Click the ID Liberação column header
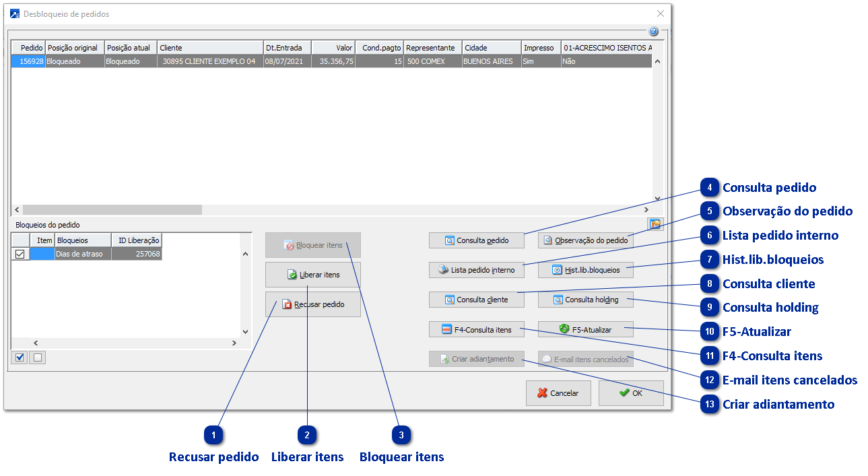 [x=137, y=240]
